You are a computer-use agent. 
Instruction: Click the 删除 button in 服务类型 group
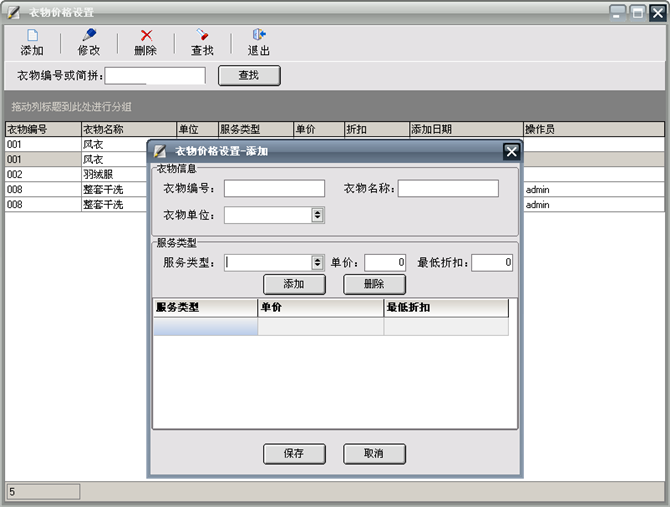pyautogui.click(x=374, y=284)
